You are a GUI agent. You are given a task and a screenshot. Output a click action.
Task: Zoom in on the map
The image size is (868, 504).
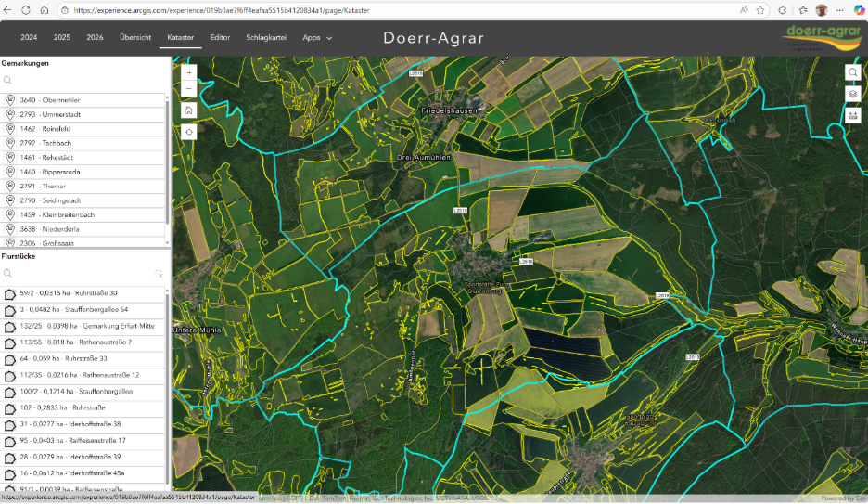pyautogui.click(x=189, y=71)
